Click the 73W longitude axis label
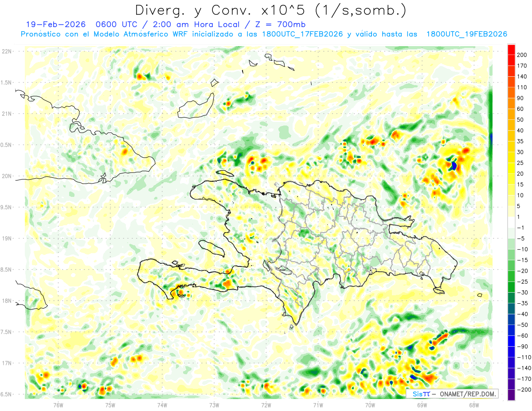 214,405
